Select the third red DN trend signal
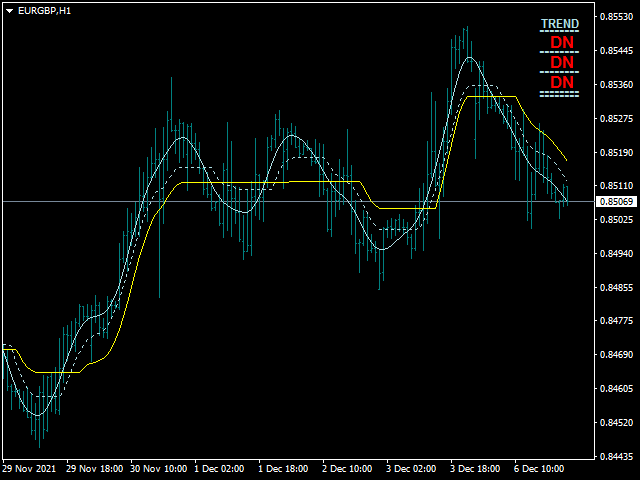The height and width of the screenshot is (480, 640). [x=562, y=82]
